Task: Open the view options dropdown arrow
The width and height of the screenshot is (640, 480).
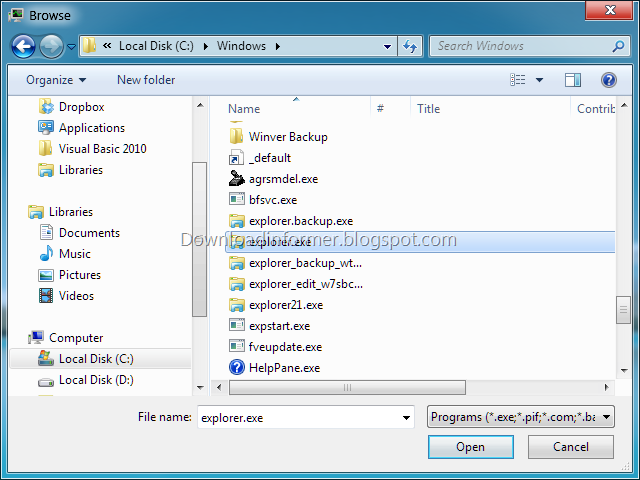Action: [539, 80]
